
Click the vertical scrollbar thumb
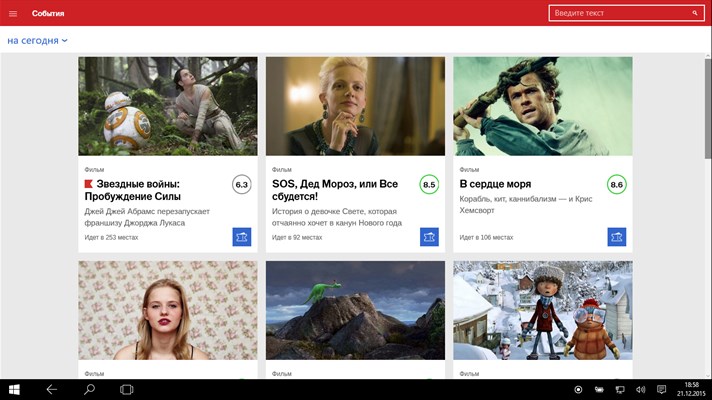(708, 109)
